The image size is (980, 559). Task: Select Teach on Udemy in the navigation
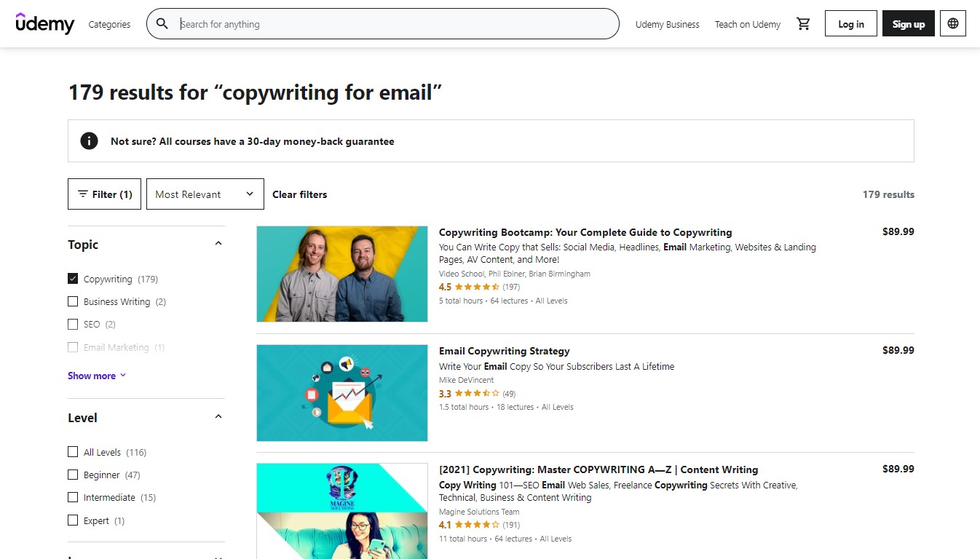click(x=747, y=24)
